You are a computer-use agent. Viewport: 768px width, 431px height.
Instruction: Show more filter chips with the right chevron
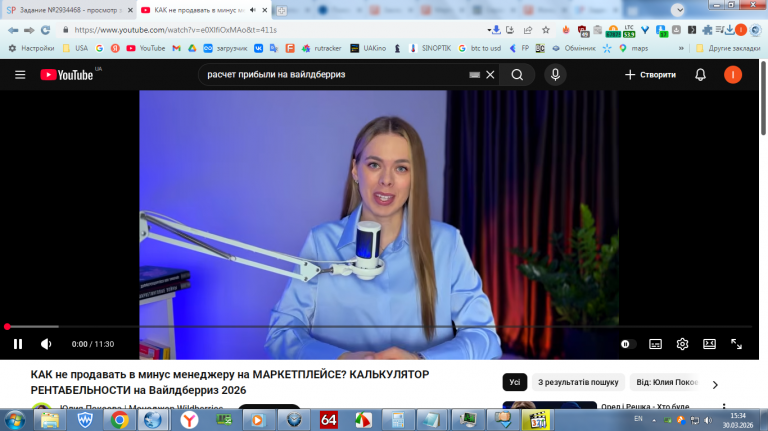(715, 384)
